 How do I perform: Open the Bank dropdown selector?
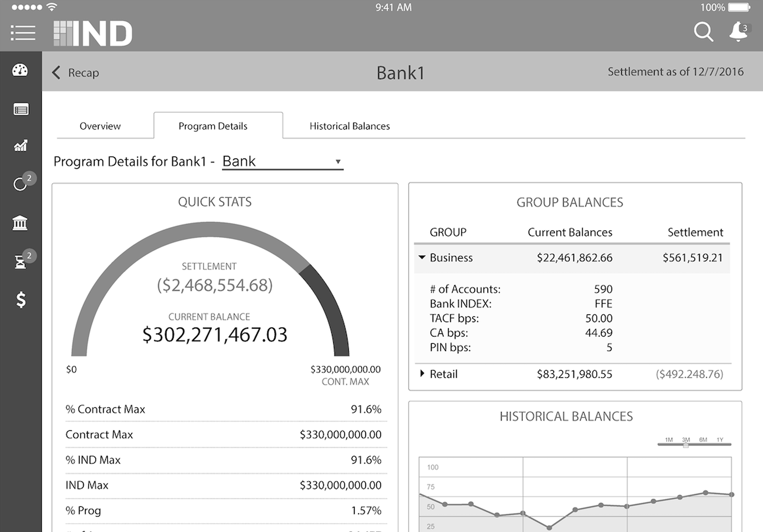click(283, 162)
